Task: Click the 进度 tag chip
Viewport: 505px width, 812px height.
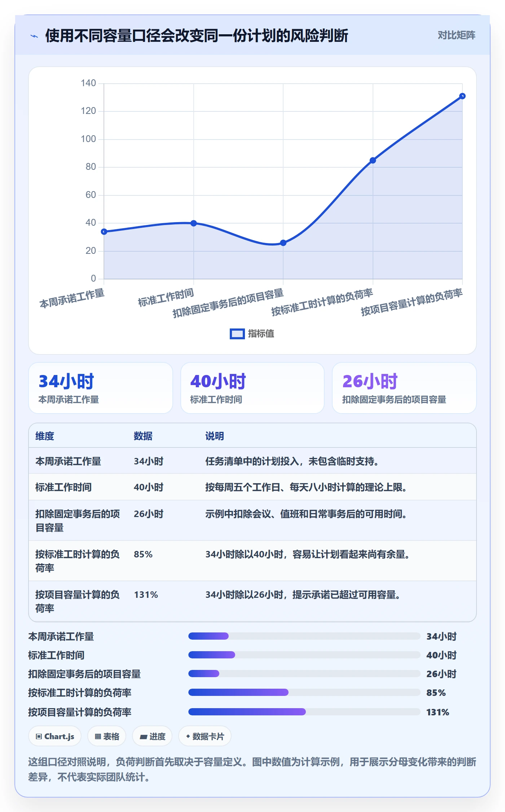Action: 152,736
